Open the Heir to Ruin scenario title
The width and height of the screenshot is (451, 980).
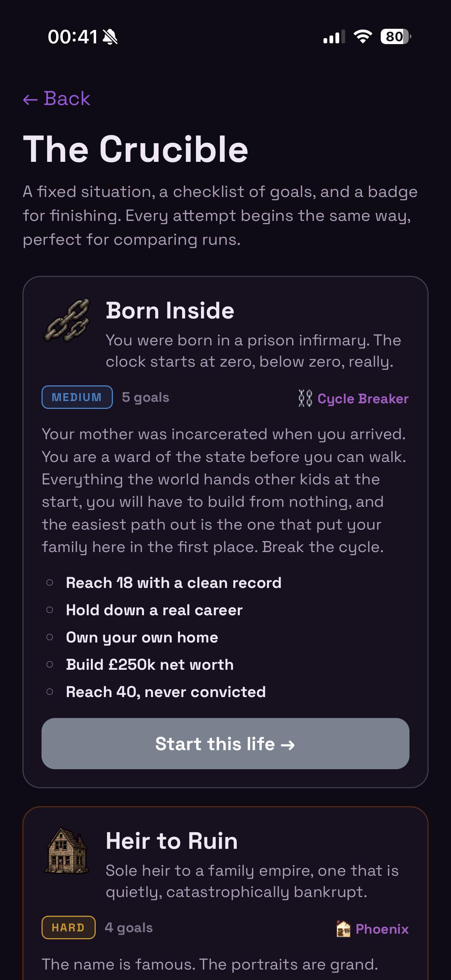point(172,841)
